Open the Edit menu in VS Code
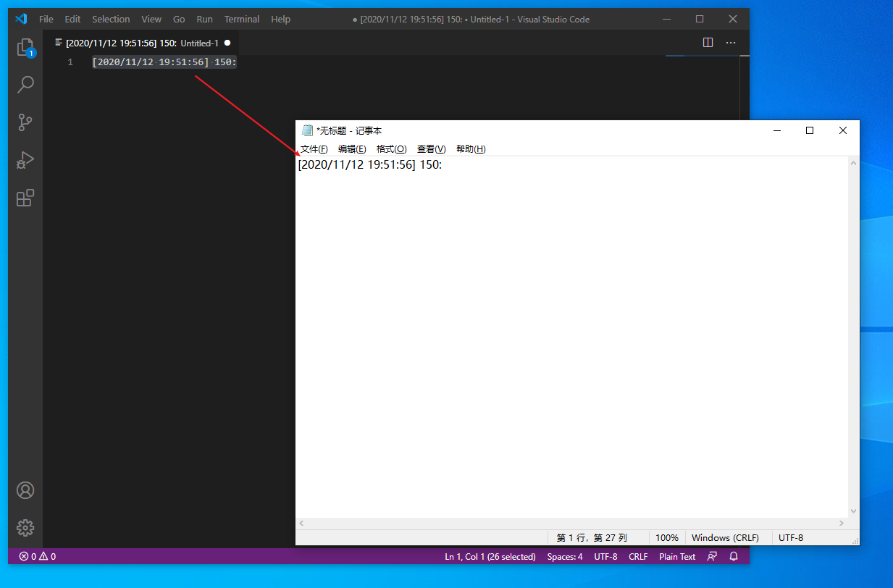 pos(72,19)
